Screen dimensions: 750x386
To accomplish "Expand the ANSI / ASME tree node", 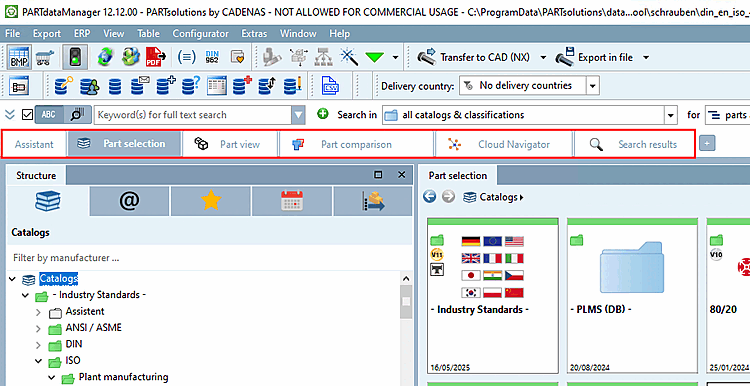I will [x=39, y=329].
